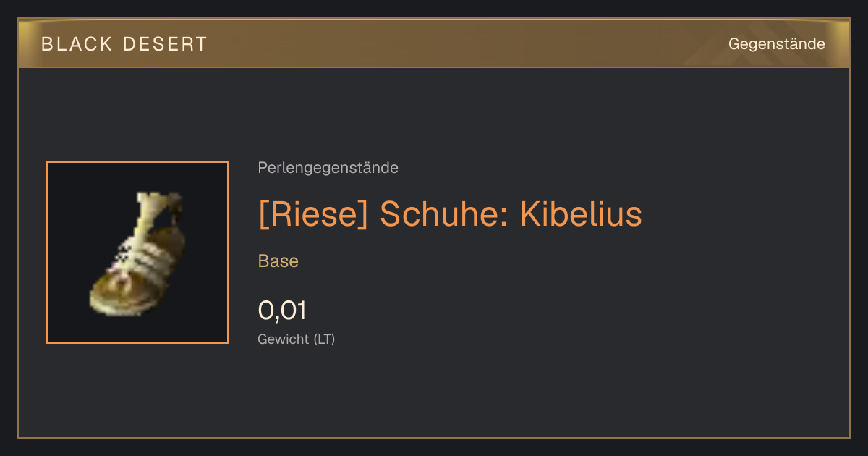Click the Kibelius sandal item icon

tap(136, 254)
